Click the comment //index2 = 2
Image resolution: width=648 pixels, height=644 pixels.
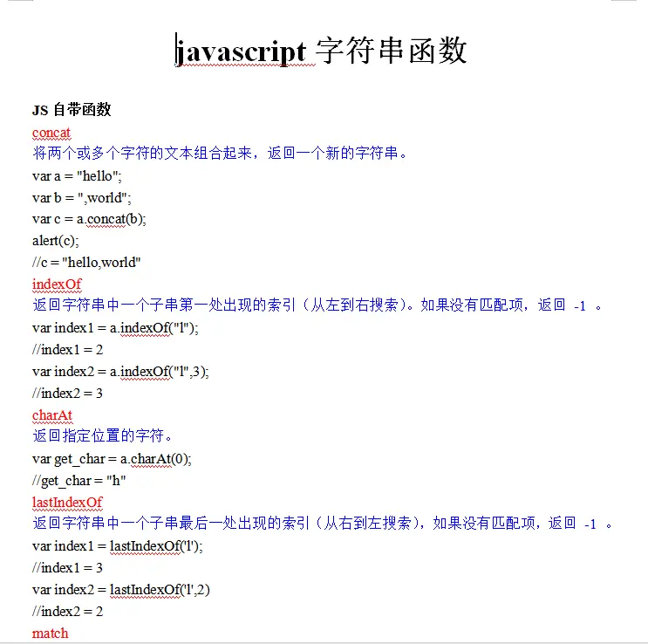(x=68, y=612)
